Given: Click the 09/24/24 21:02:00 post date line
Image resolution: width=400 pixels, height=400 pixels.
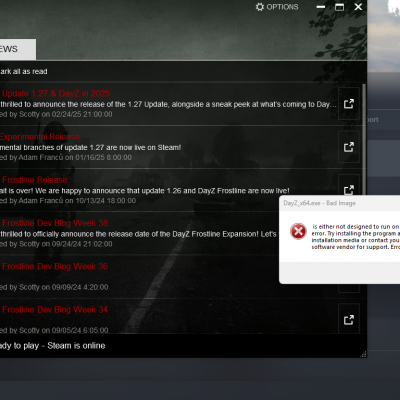Looking at the screenshot, I should (56, 244).
